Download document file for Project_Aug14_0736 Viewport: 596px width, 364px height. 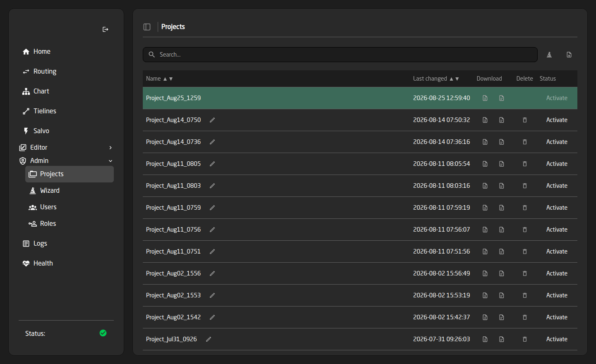502,142
